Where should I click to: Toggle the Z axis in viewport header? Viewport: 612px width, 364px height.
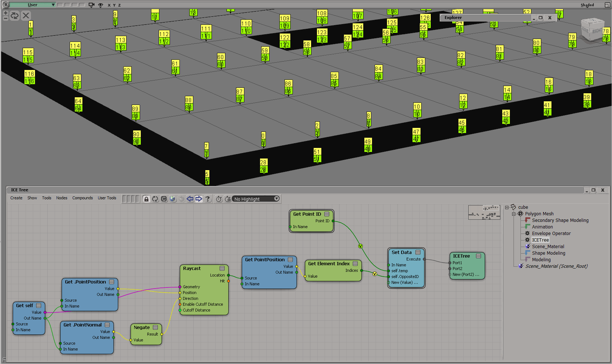coord(119,5)
